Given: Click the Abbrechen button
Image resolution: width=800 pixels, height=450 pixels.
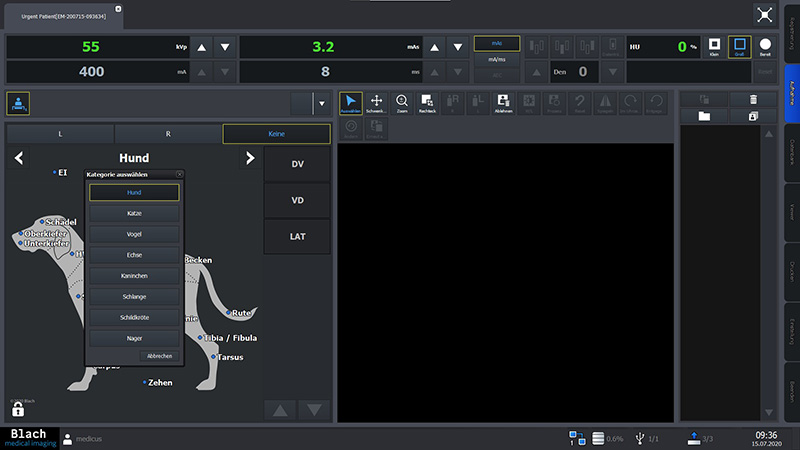Looking at the screenshot, I should point(160,356).
